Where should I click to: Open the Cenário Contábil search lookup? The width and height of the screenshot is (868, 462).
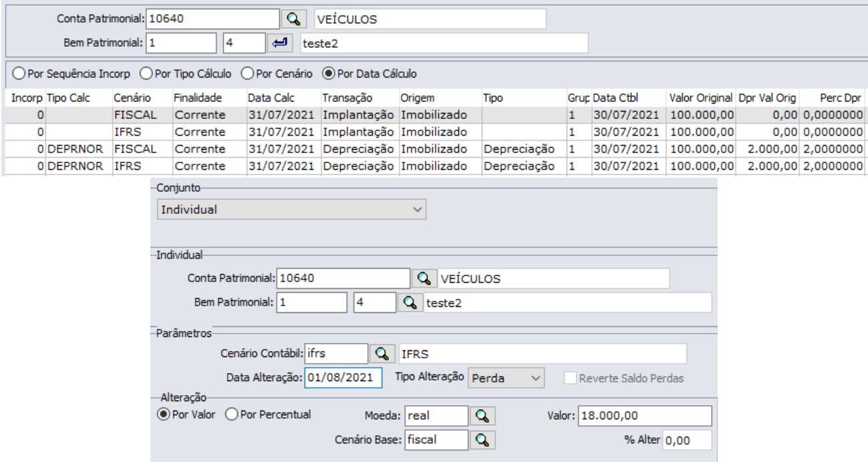pos(382,352)
